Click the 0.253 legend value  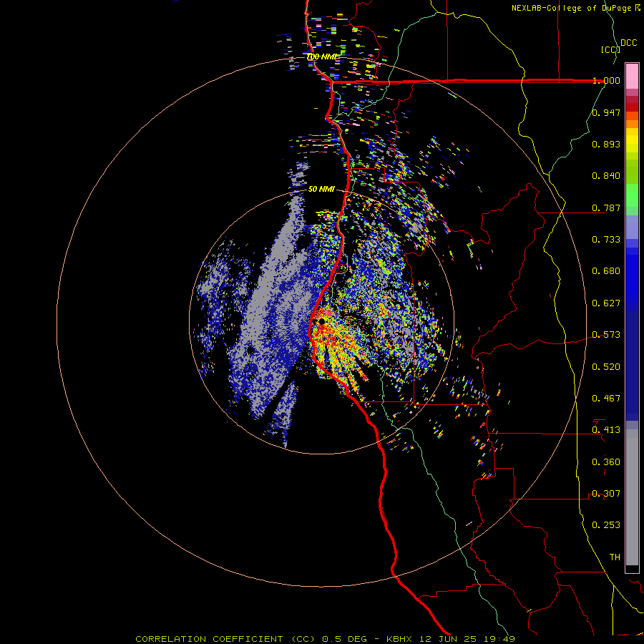point(606,525)
